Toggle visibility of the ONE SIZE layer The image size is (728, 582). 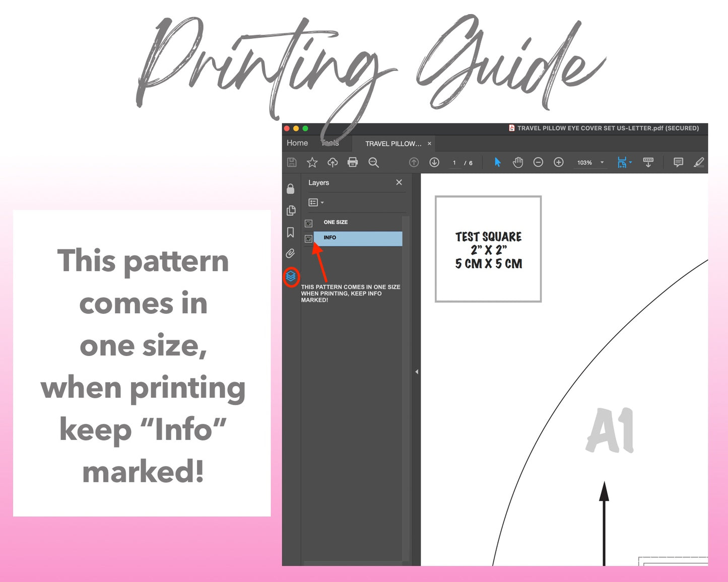coord(309,223)
